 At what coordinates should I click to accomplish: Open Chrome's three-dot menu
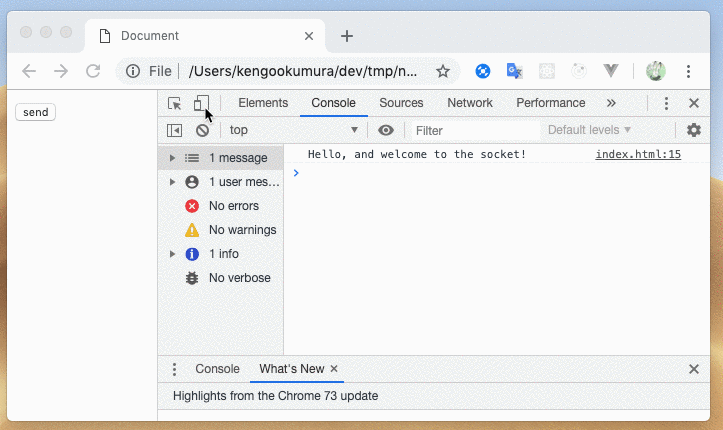[689, 71]
